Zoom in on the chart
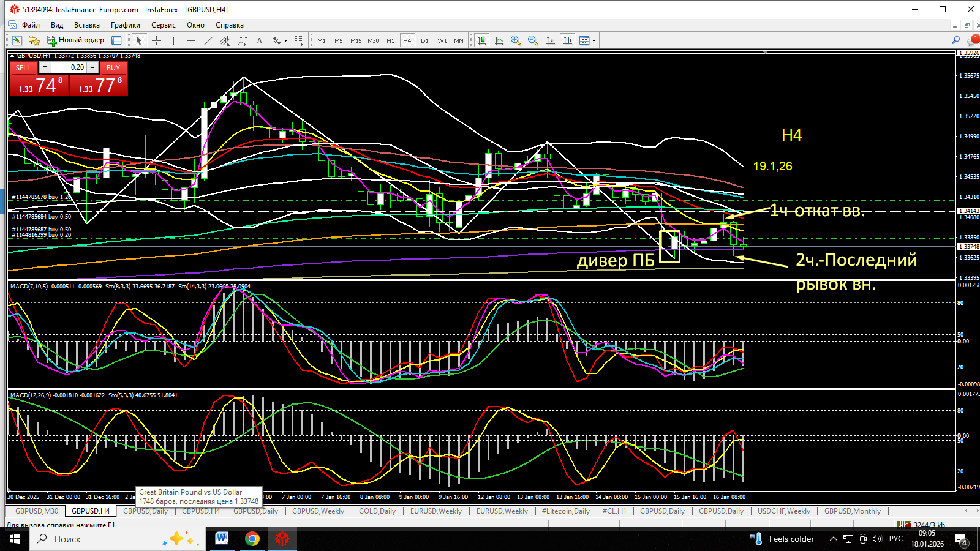 click(x=516, y=40)
